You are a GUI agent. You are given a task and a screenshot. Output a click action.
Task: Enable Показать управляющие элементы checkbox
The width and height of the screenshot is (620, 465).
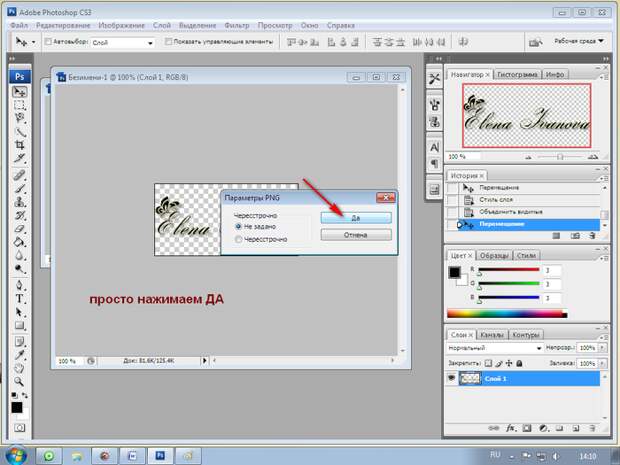point(168,42)
